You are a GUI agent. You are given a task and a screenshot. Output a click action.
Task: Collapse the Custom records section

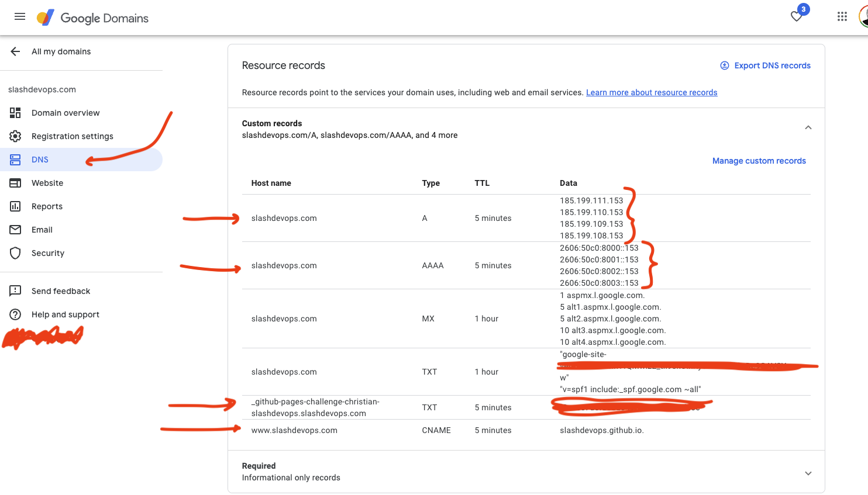808,127
